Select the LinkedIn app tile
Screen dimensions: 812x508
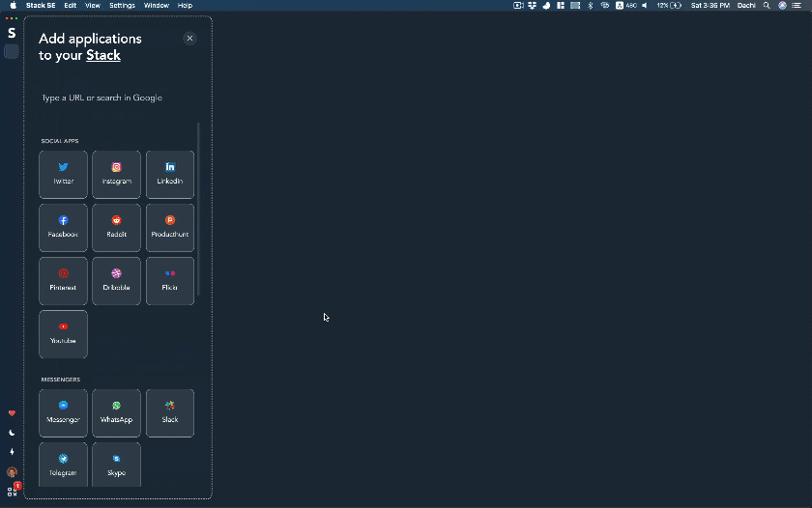point(170,175)
